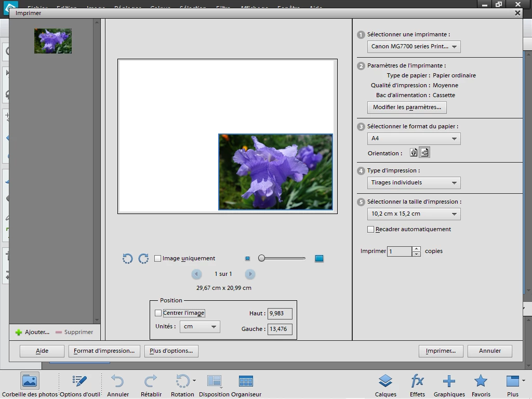The width and height of the screenshot is (532, 399).
Task: Enable Recadrer automatiquement checkbox
Action: click(370, 229)
